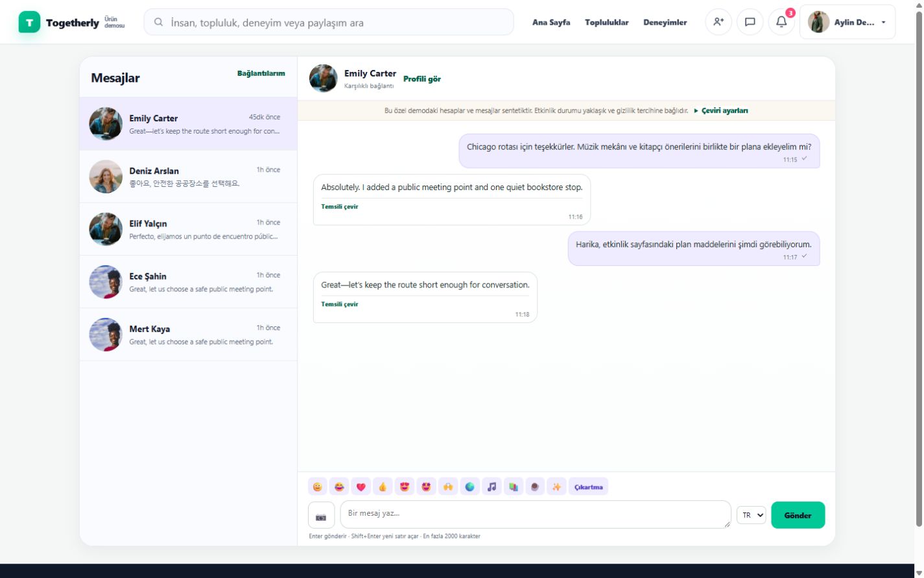Click Temsili çevir under the Absolutely message
The width and height of the screenshot is (924, 578).
340,207
